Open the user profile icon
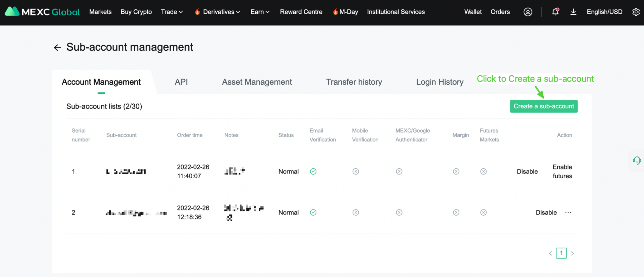The width and height of the screenshot is (644, 277). 528,12
